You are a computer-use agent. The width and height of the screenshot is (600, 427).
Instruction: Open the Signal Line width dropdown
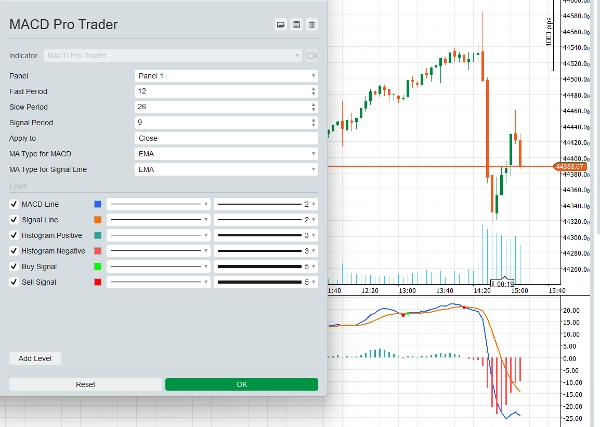click(266, 220)
